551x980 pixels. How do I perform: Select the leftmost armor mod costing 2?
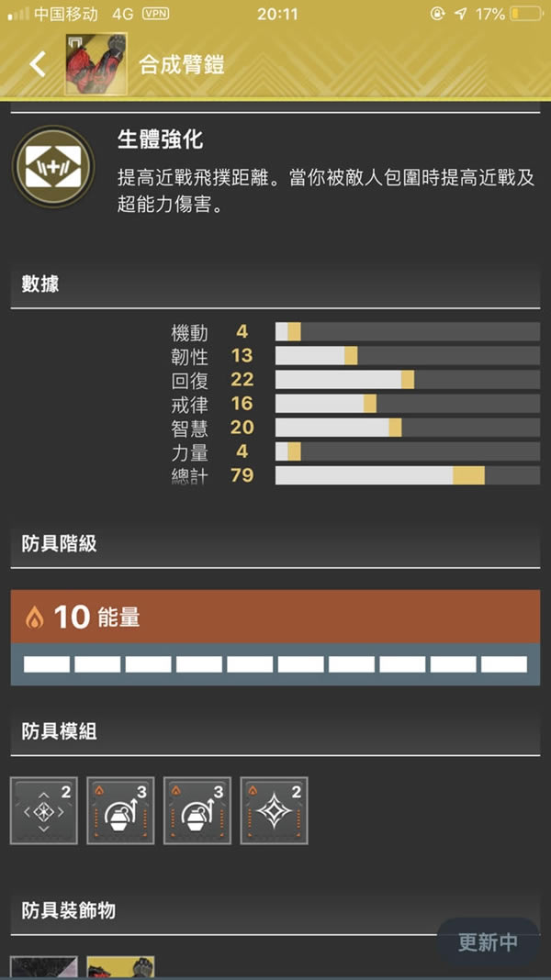(44, 810)
